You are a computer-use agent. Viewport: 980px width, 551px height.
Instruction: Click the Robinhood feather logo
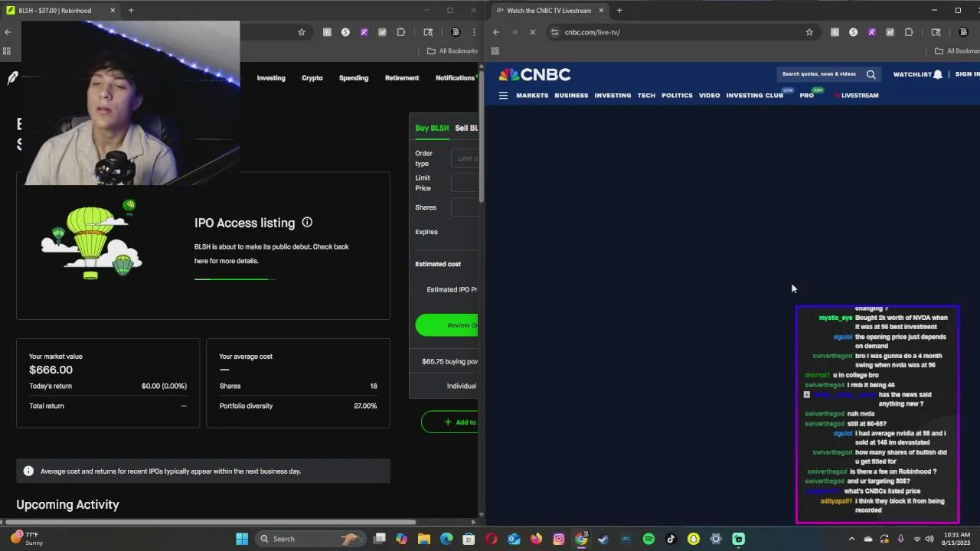click(x=12, y=78)
